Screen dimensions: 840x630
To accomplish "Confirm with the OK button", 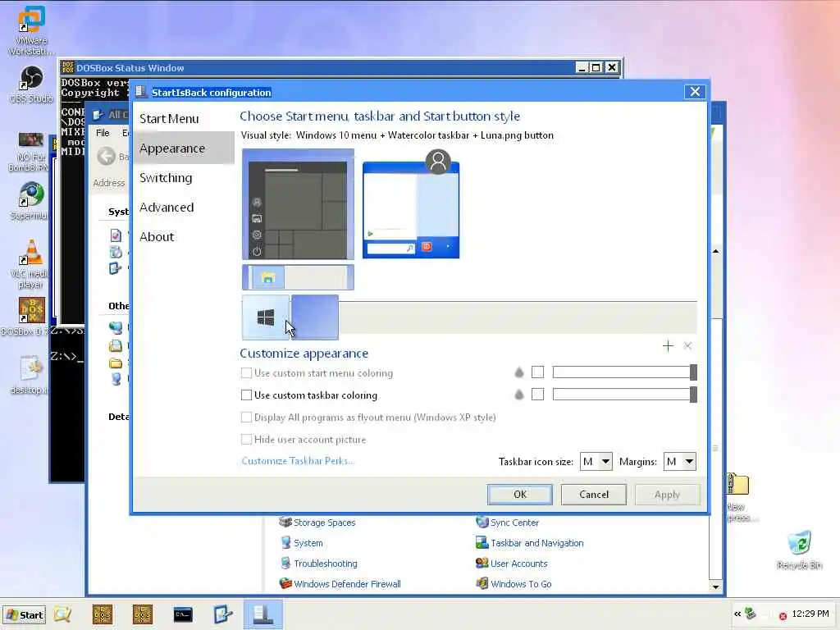I will pos(519,495).
